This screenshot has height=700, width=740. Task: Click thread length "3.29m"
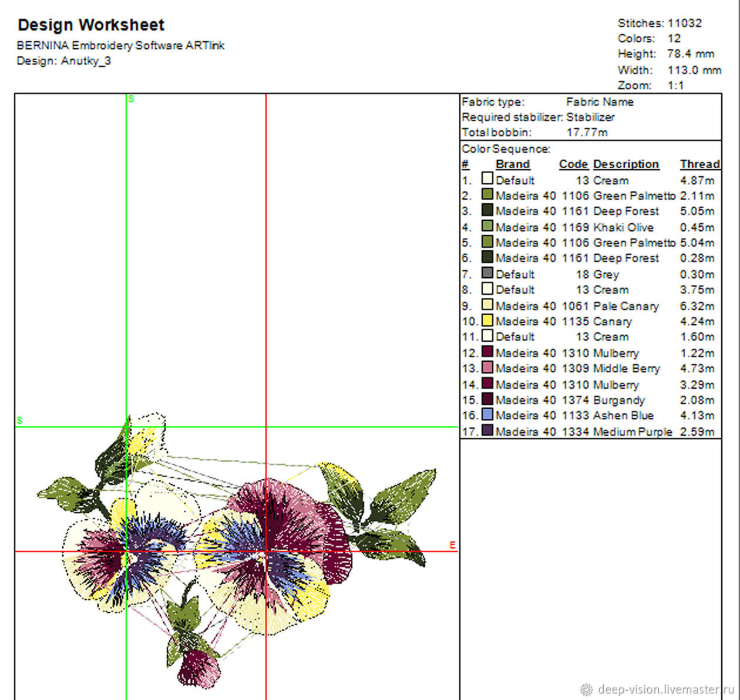click(x=697, y=385)
